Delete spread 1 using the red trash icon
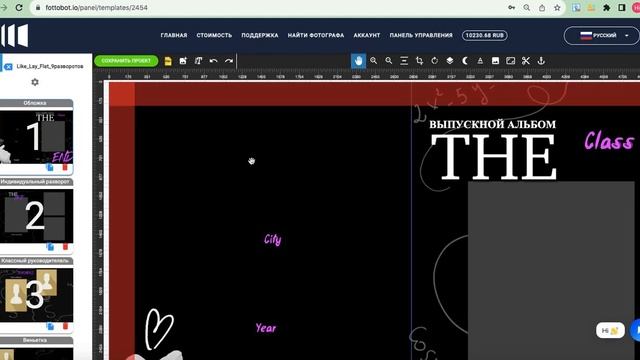The image size is (640, 360). point(65,167)
